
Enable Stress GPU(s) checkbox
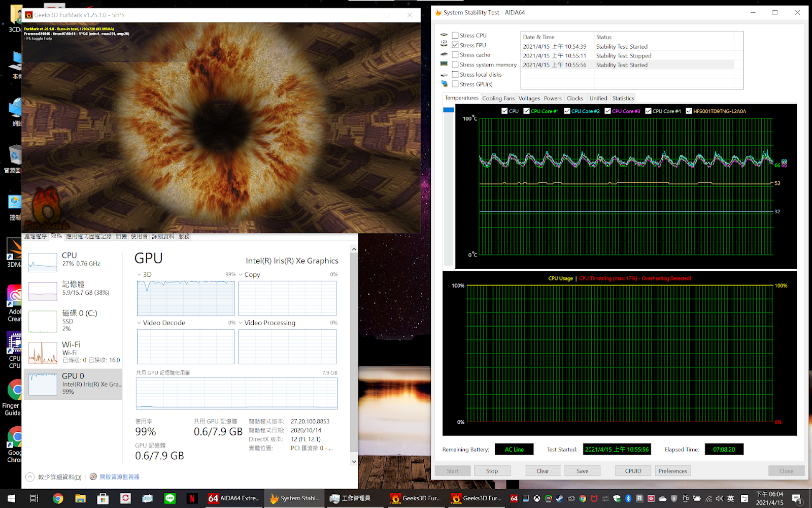point(455,84)
